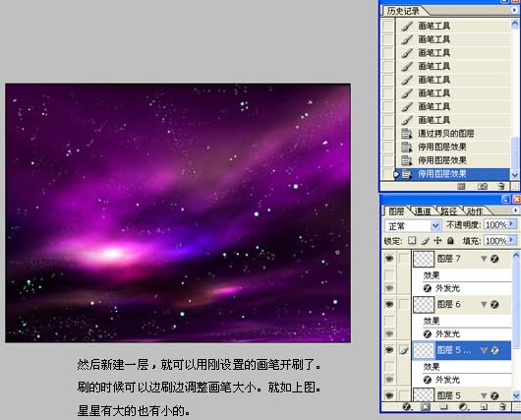Open the 不透明度 opacity slider arrow

(512, 224)
